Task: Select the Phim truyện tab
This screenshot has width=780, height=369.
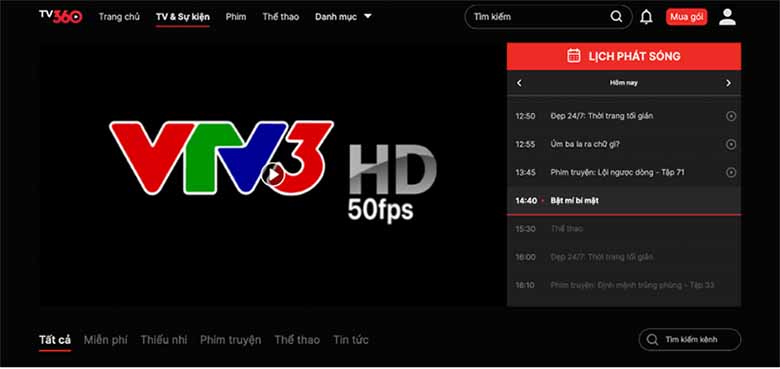Action: click(x=230, y=340)
